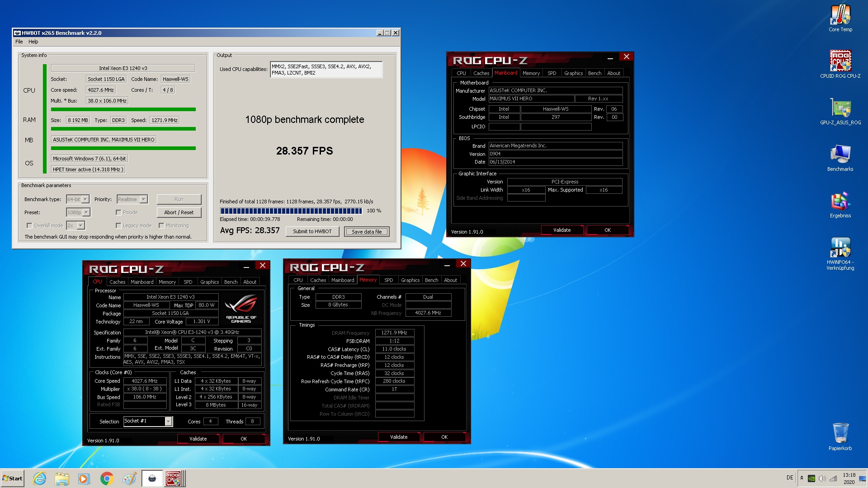Switch to SPD tab in Memory window

pyautogui.click(x=388, y=280)
